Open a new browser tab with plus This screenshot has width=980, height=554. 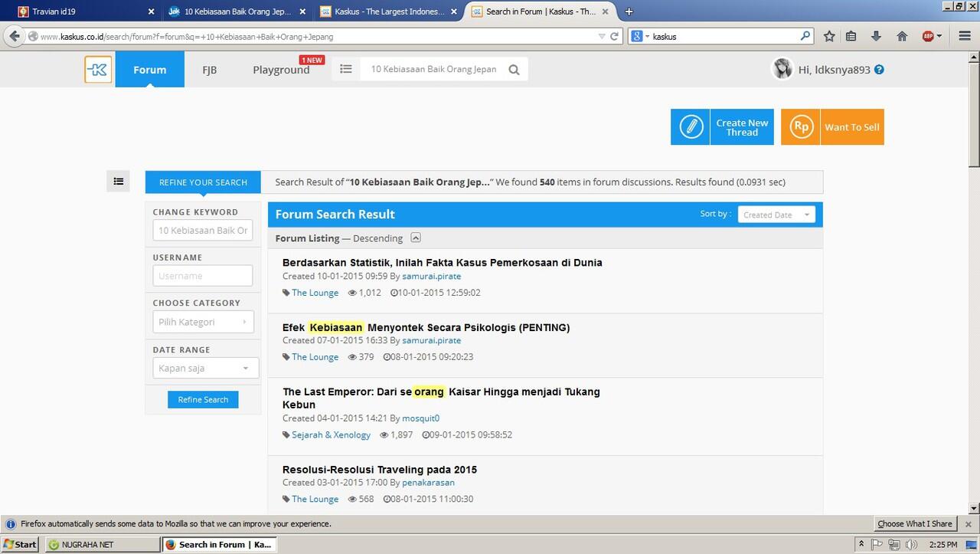[629, 11]
